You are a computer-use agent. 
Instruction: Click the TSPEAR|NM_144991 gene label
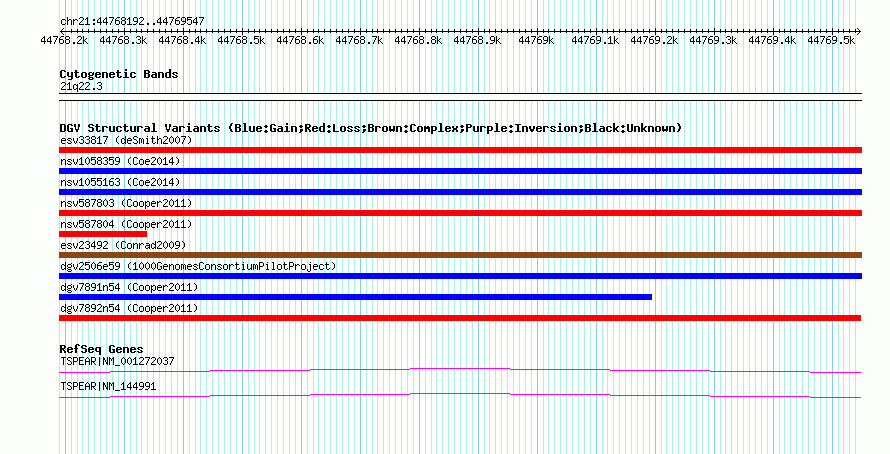tap(108, 386)
